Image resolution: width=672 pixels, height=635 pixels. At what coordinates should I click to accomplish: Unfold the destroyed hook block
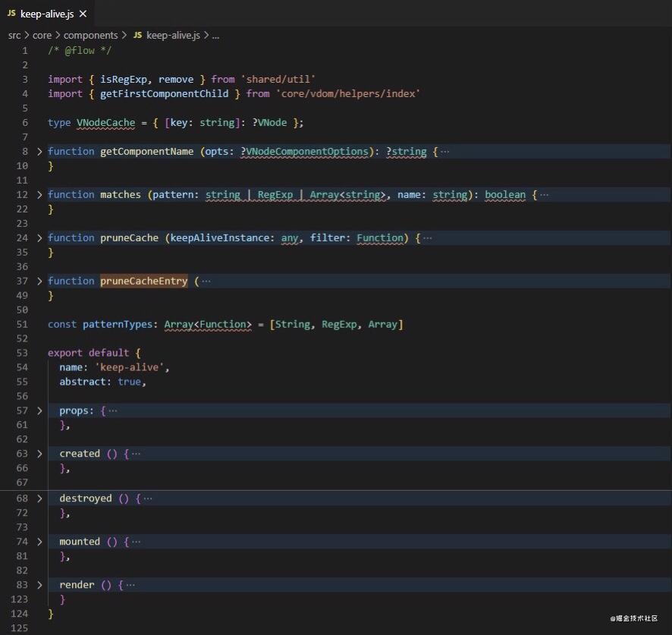[x=40, y=498]
